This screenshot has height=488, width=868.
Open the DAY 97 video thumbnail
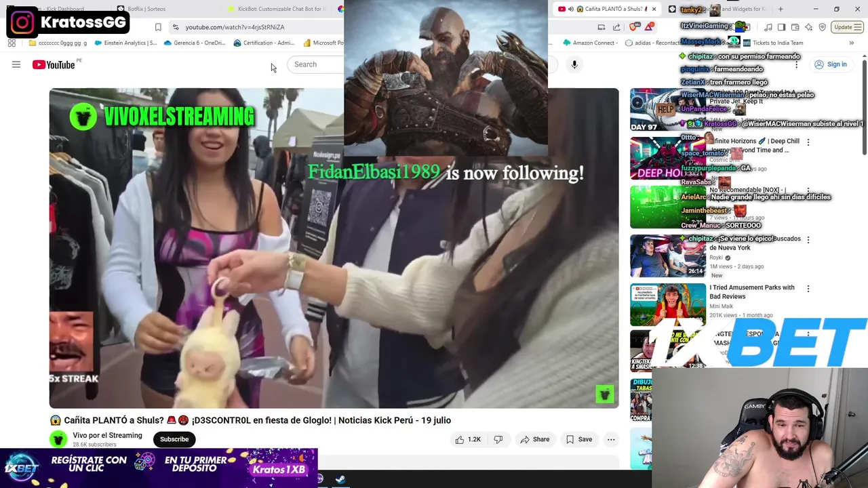(x=668, y=109)
